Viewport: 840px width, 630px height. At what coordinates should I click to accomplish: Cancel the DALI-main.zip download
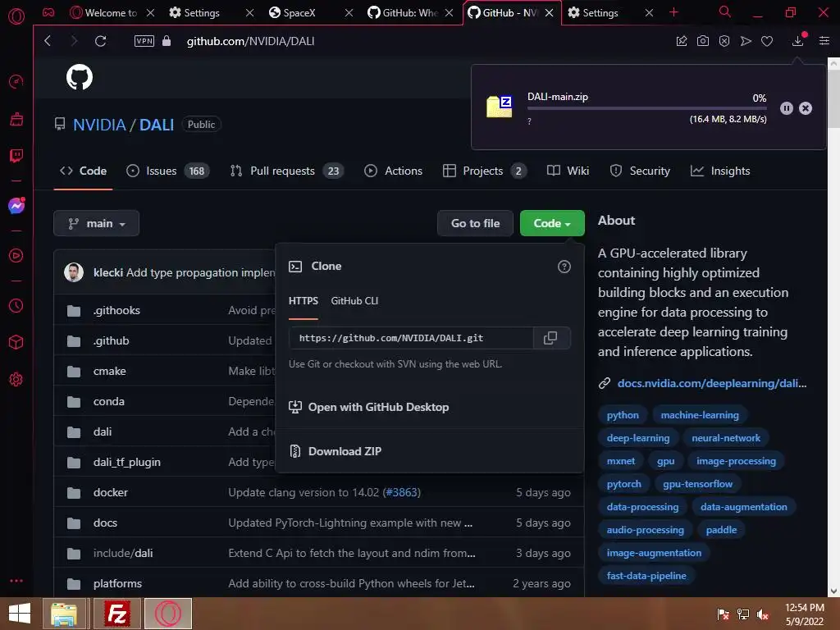[806, 108]
